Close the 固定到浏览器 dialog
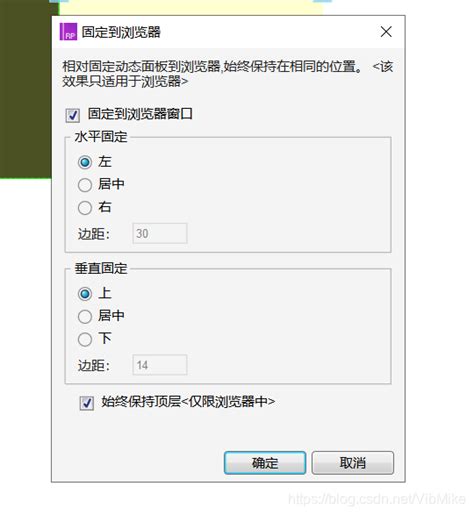The image size is (474, 515). click(386, 32)
